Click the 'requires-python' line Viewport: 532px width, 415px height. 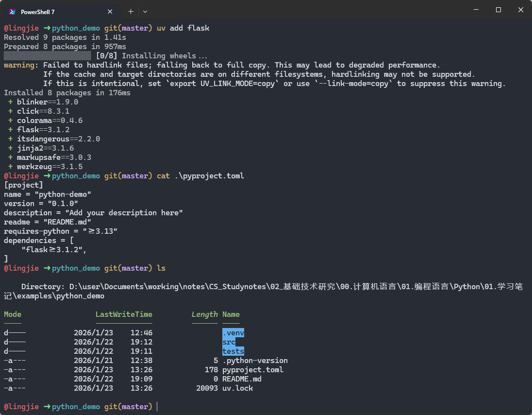(60, 231)
